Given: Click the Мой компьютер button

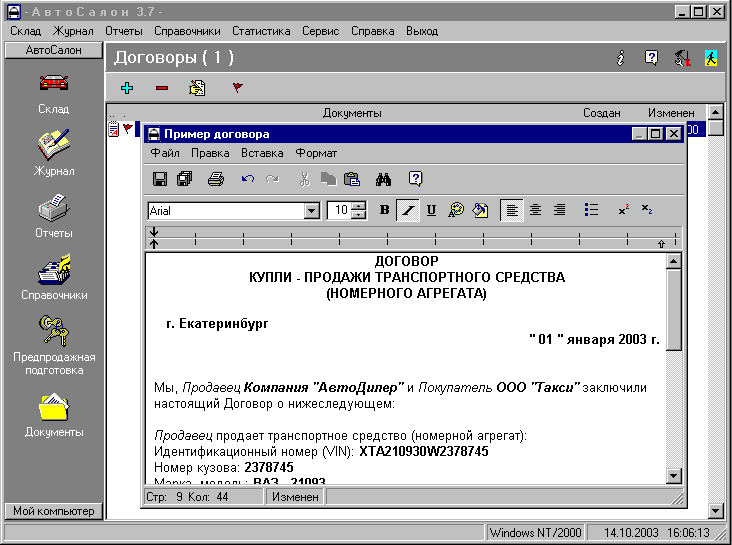Looking at the screenshot, I should 54,511.
